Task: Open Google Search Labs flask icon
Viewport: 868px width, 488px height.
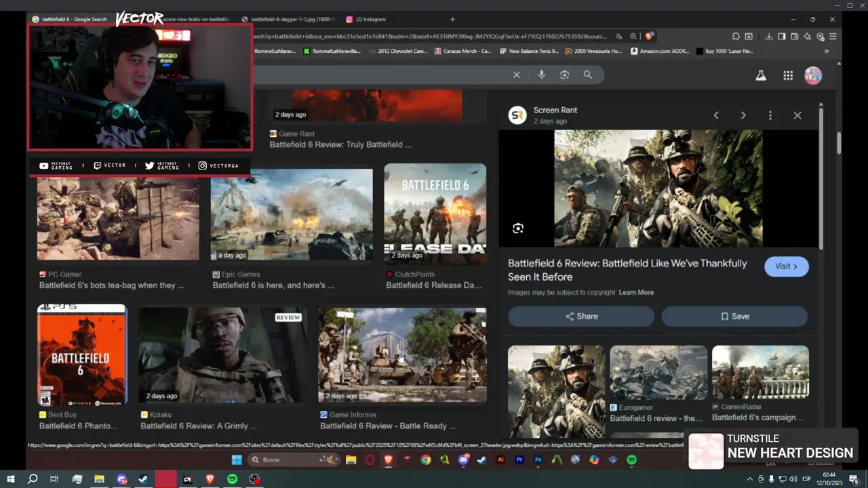Action: click(761, 76)
